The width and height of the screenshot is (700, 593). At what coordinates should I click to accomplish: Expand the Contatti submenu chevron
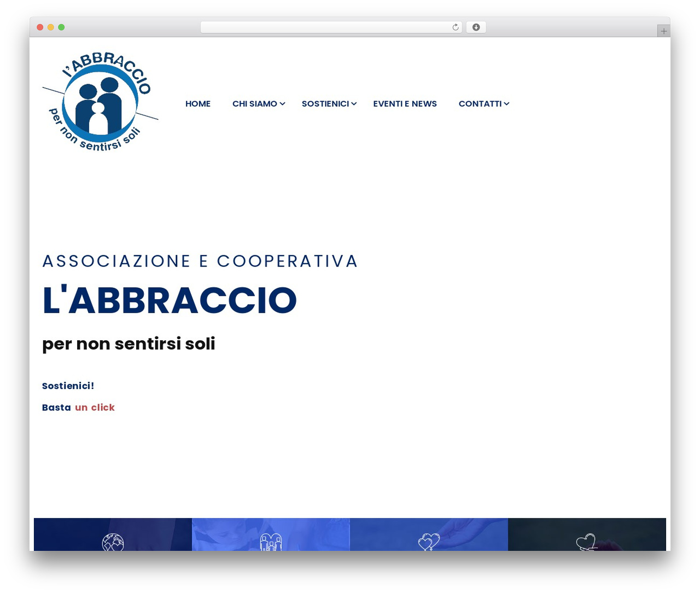506,103
